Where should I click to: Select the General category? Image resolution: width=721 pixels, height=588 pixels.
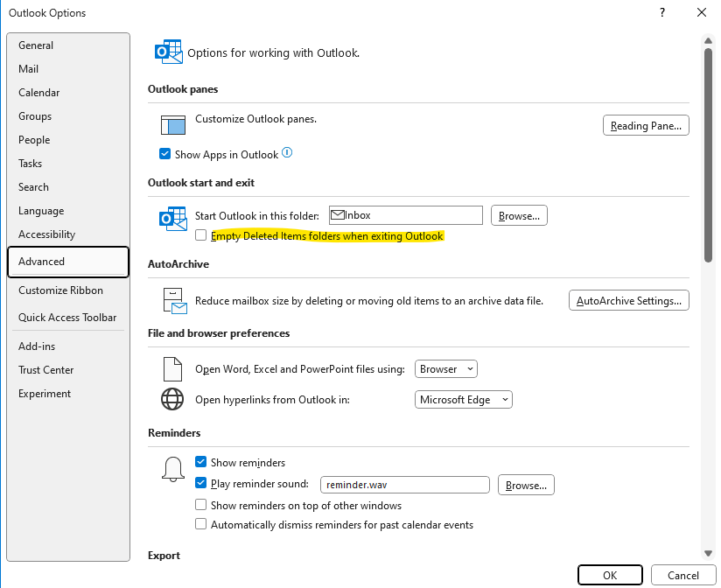coord(68,45)
